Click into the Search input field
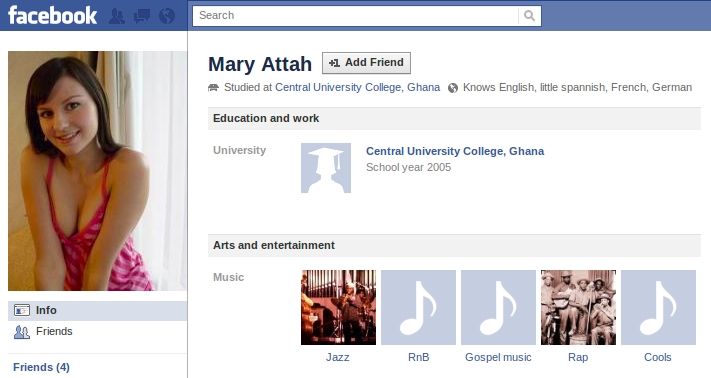Screen dimensions: 711x378 (355, 15)
